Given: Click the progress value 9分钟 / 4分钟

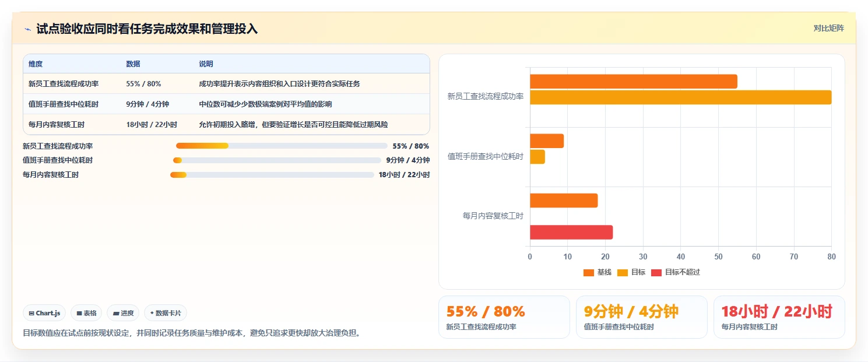Looking at the screenshot, I should point(408,160).
